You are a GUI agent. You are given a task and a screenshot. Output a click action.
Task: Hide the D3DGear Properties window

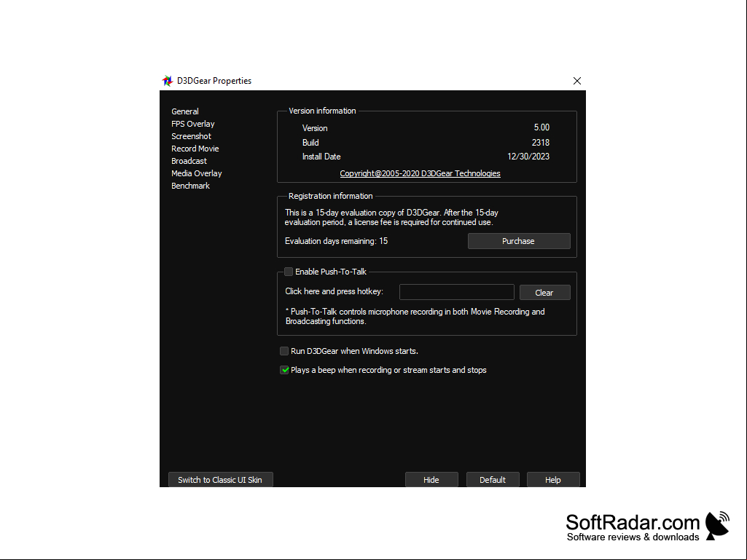(x=431, y=479)
